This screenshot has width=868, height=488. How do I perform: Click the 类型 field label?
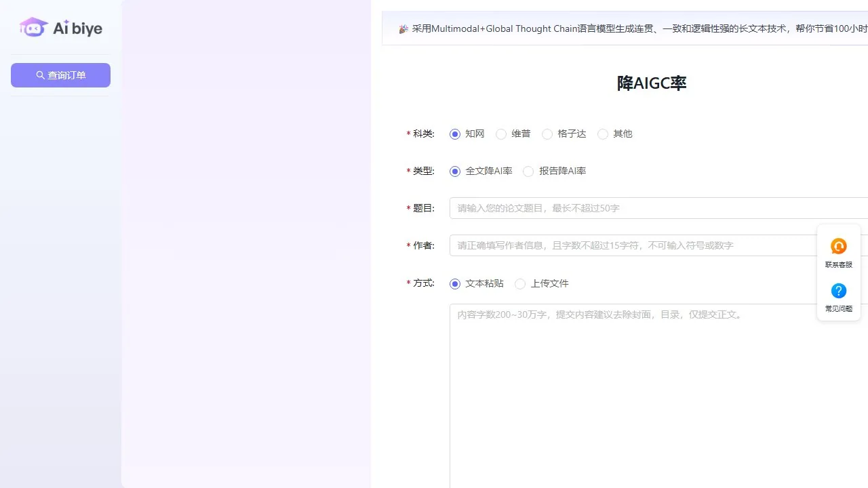[423, 171]
